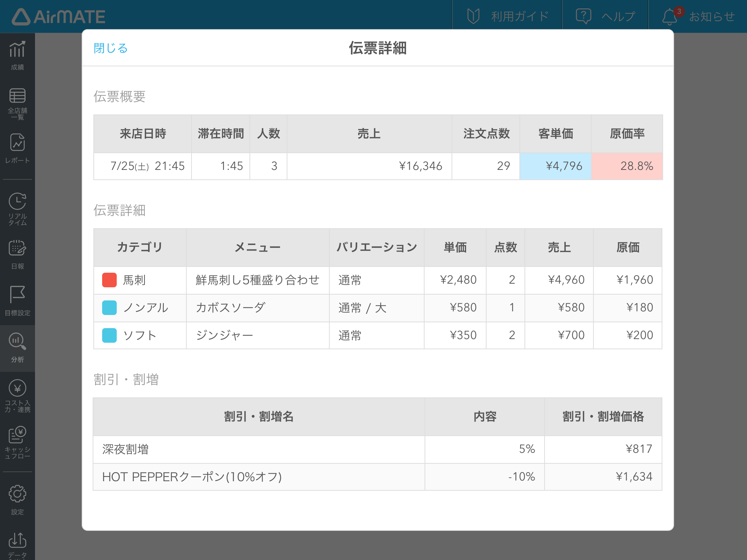Select the highlighted 28.8% cell
Screen dimensions: 747x560
coord(627,166)
